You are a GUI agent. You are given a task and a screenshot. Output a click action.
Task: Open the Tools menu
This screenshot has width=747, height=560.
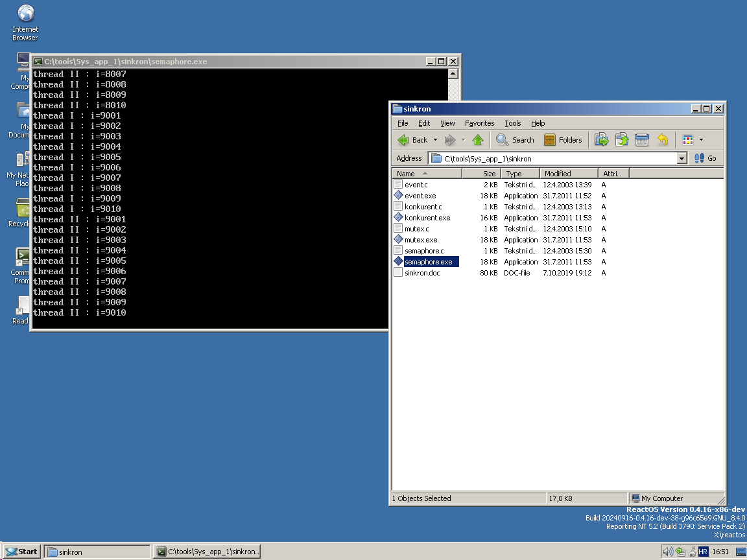coord(513,123)
